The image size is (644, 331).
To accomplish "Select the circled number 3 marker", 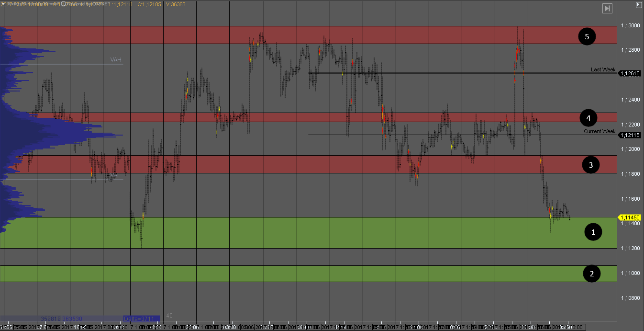I will tap(591, 165).
